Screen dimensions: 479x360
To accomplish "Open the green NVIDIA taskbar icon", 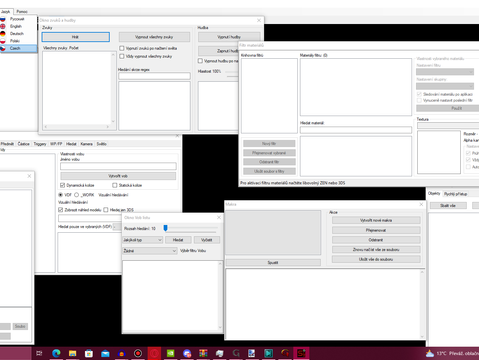I will [x=170, y=353].
